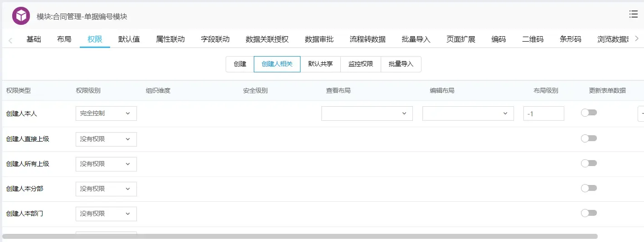Click the 组织维度 column header
The width and height of the screenshot is (644, 242).
[x=158, y=90]
